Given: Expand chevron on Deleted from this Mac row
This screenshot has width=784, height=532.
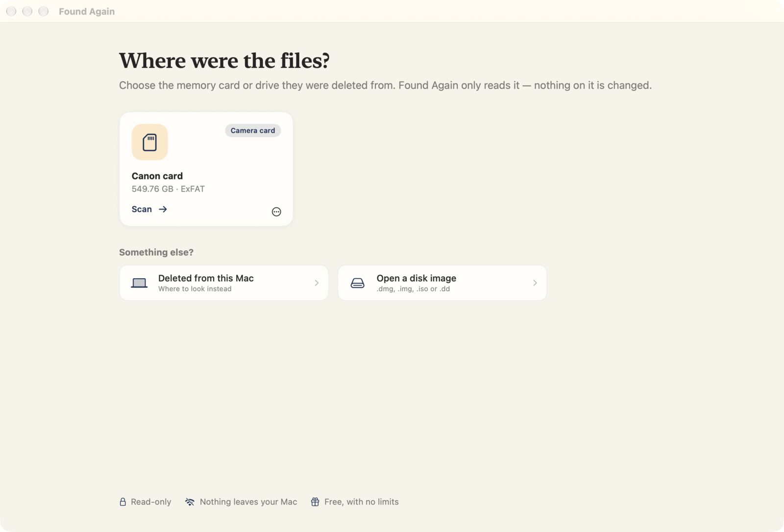Looking at the screenshot, I should (317, 283).
